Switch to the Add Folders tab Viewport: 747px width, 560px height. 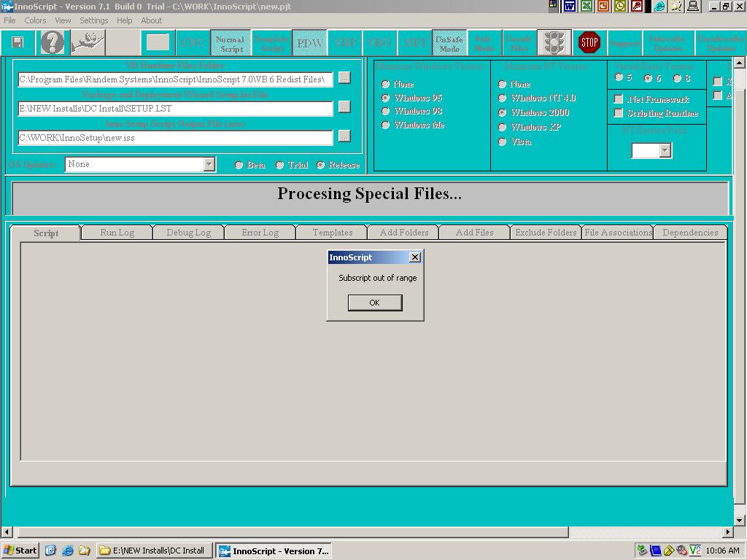pyautogui.click(x=404, y=233)
